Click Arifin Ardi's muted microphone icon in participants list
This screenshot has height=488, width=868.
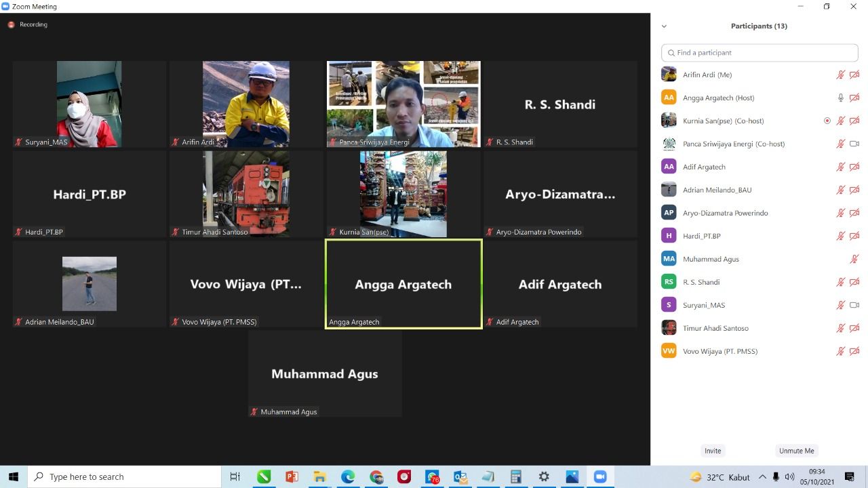coord(841,75)
